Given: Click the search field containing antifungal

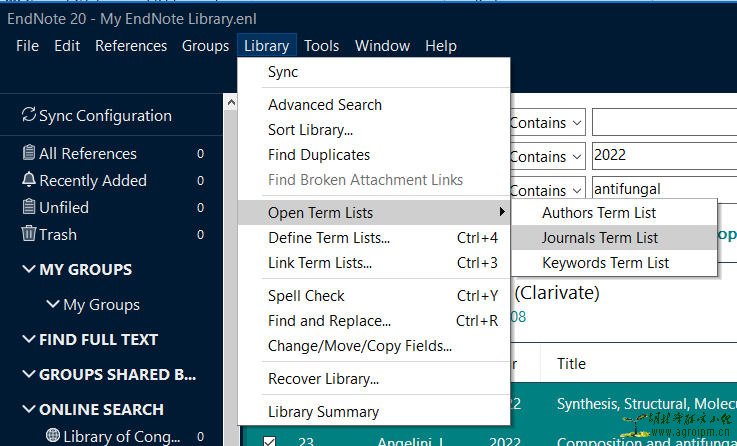Looking at the screenshot, I should click(x=662, y=189).
